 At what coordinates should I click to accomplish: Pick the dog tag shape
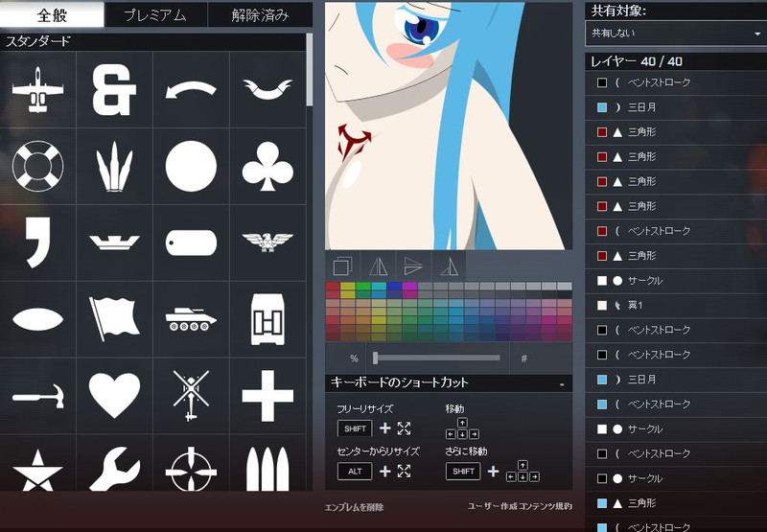point(191,243)
